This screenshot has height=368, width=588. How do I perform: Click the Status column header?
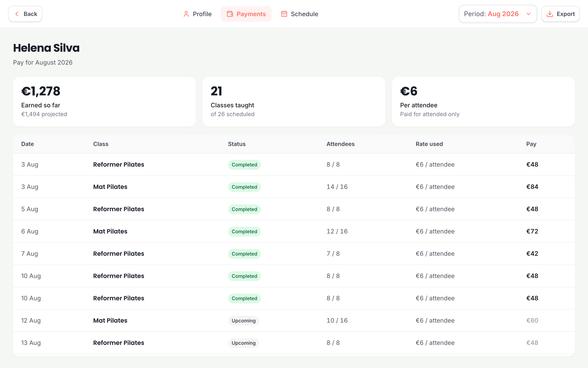pos(237,144)
